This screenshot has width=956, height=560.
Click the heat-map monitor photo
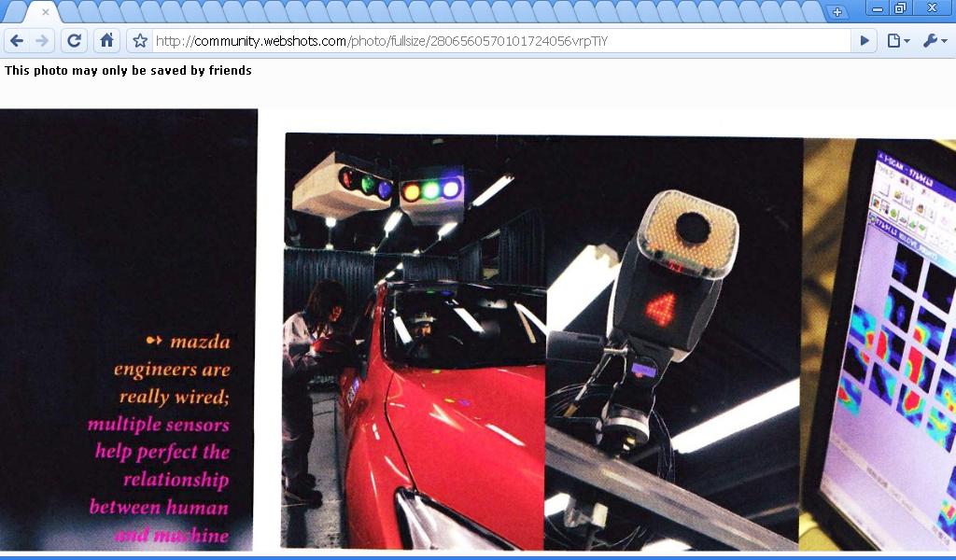pos(879,345)
